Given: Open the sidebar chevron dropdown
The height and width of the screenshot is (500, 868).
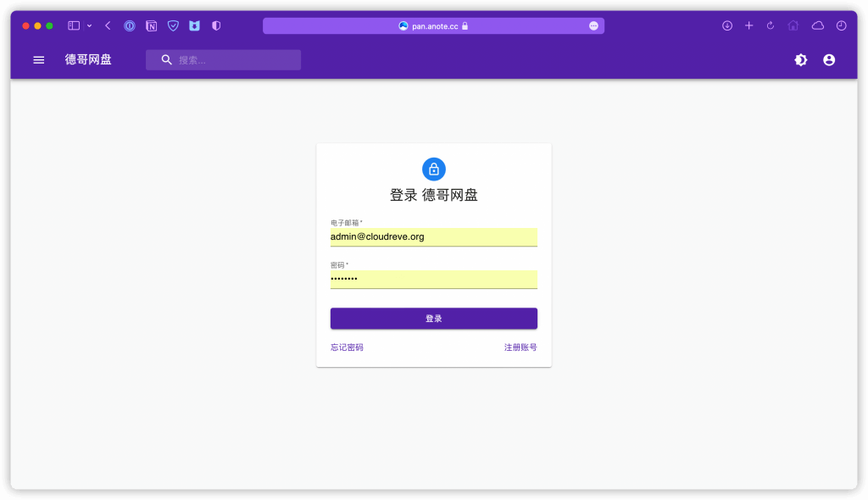Looking at the screenshot, I should click(89, 25).
